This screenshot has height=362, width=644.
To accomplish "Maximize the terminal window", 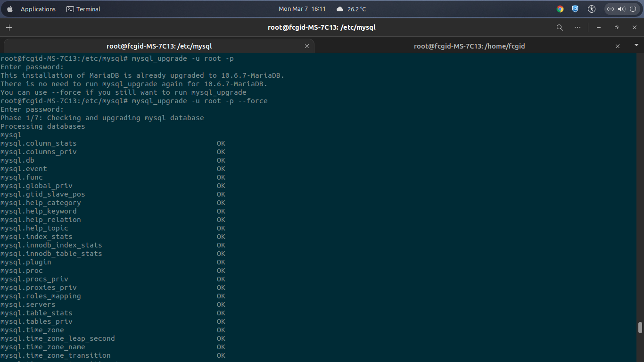I will point(616,27).
